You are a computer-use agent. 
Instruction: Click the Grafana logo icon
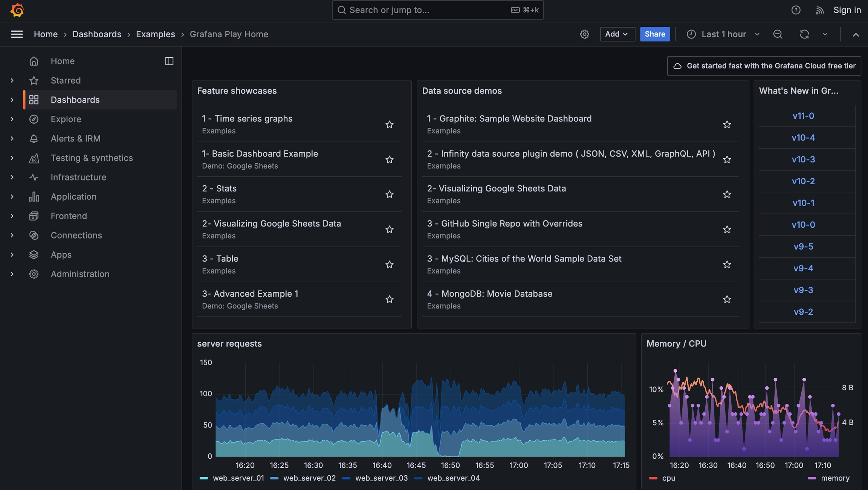coord(17,10)
